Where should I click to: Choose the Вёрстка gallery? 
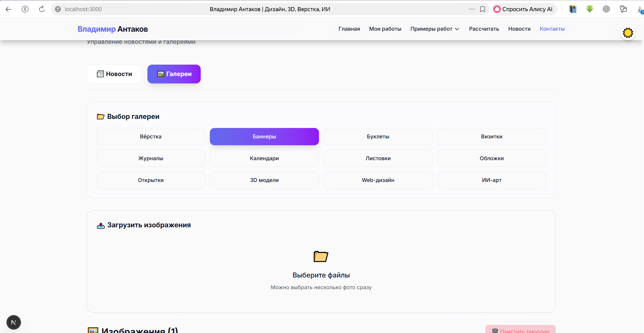click(x=151, y=137)
